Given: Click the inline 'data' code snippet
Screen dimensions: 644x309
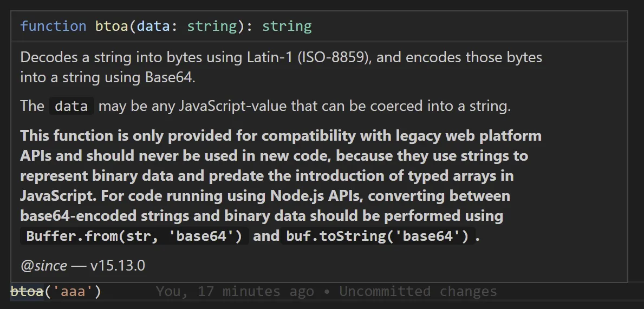Looking at the screenshot, I should (71, 106).
